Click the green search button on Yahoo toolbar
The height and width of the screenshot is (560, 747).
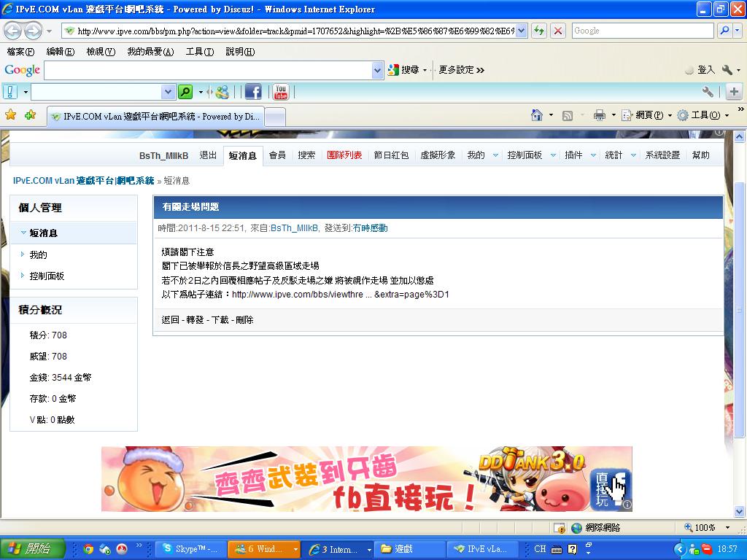point(185,91)
